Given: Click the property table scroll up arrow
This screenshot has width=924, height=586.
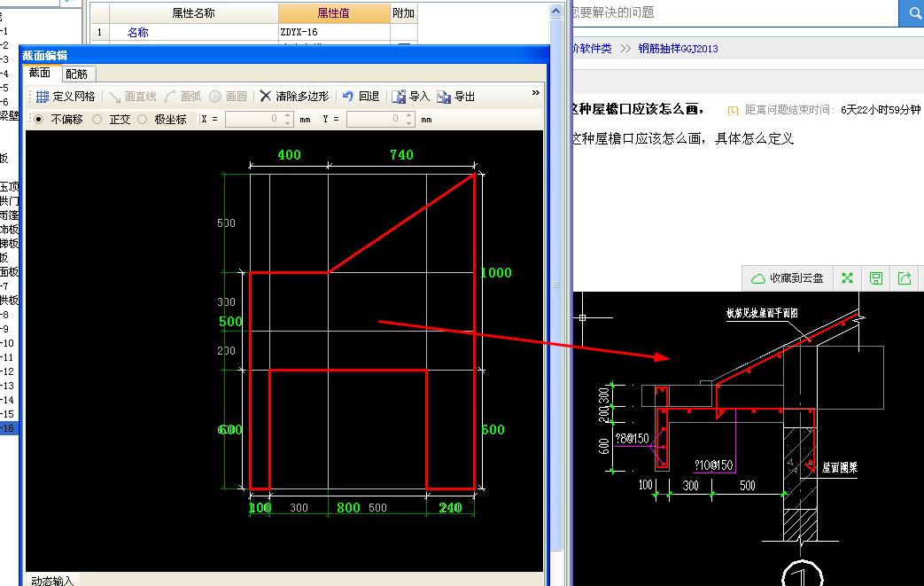Looking at the screenshot, I should tap(555, 12).
